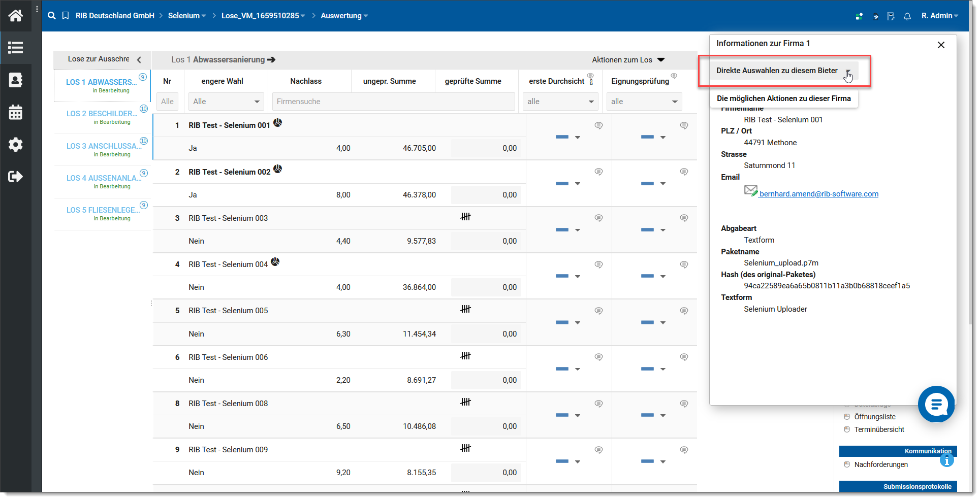
Task: Click the search magnifier in the header
Action: click(x=52, y=16)
